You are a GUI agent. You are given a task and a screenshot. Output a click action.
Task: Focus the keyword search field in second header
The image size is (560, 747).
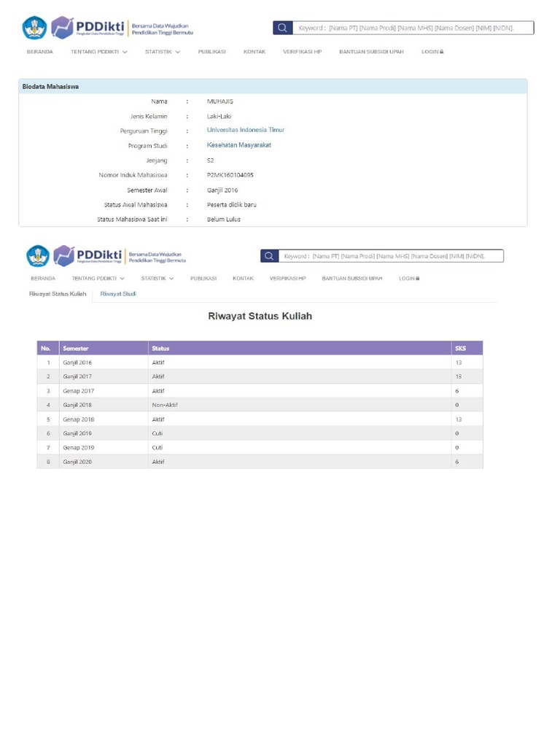pos(391,256)
